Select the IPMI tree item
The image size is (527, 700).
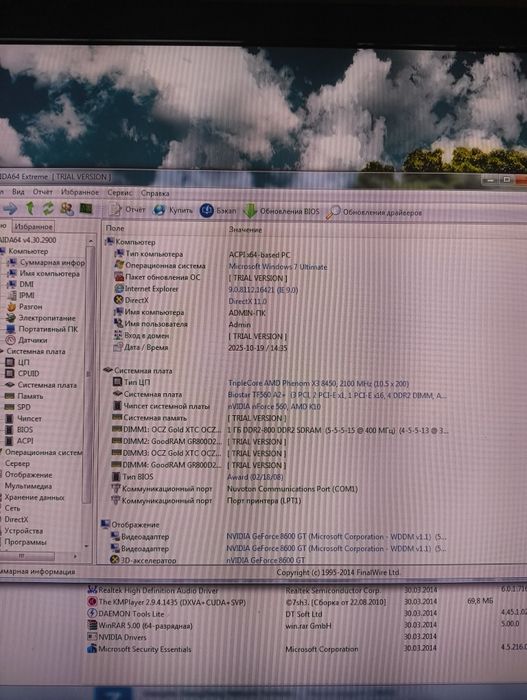pyautogui.click(x=21, y=295)
